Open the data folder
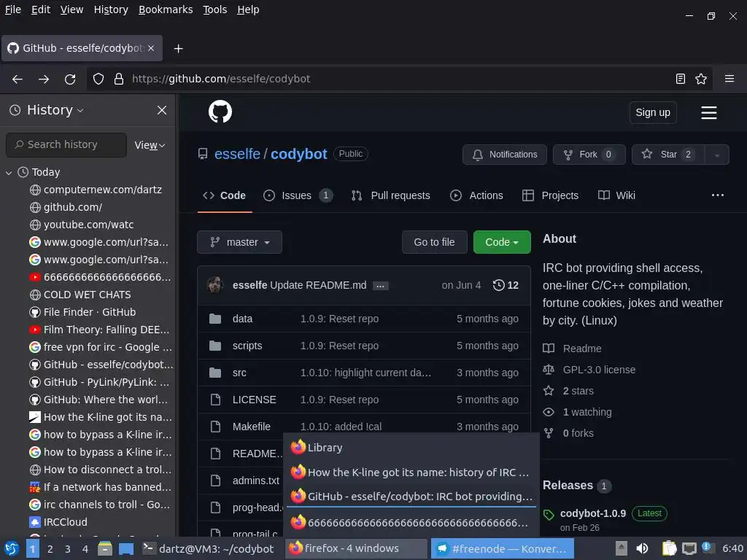 click(242, 319)
